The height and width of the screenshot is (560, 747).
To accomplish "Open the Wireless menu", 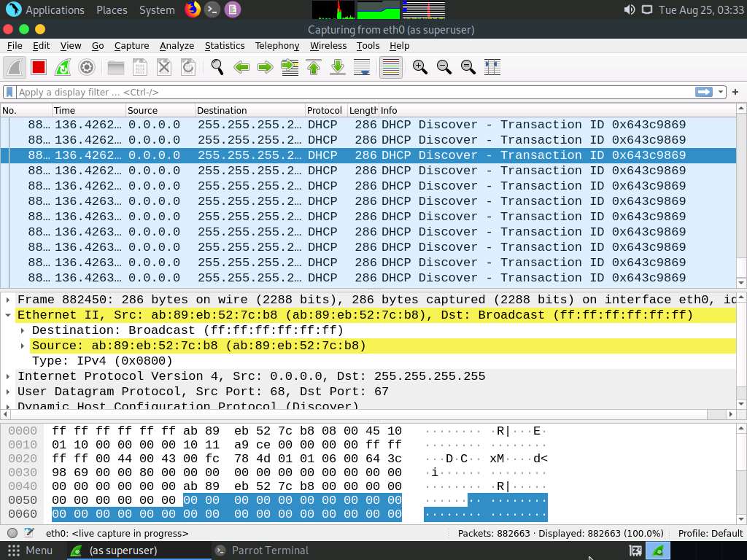I will (x=328, y=46).
